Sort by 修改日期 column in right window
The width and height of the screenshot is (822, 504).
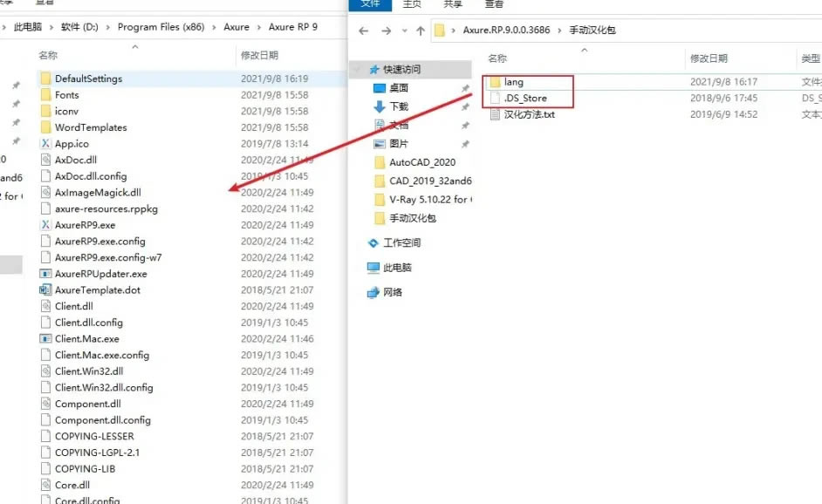709,58
